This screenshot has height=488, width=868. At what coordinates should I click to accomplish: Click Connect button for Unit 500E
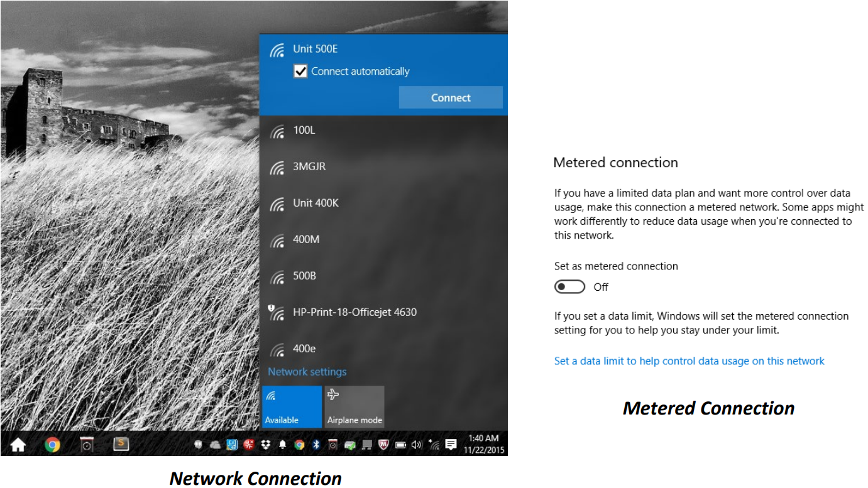[451, 97]
